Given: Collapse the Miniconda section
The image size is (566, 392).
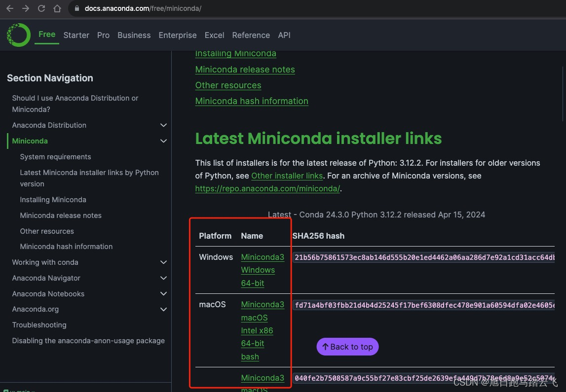Looking at the screenshot, I should 163,141.
